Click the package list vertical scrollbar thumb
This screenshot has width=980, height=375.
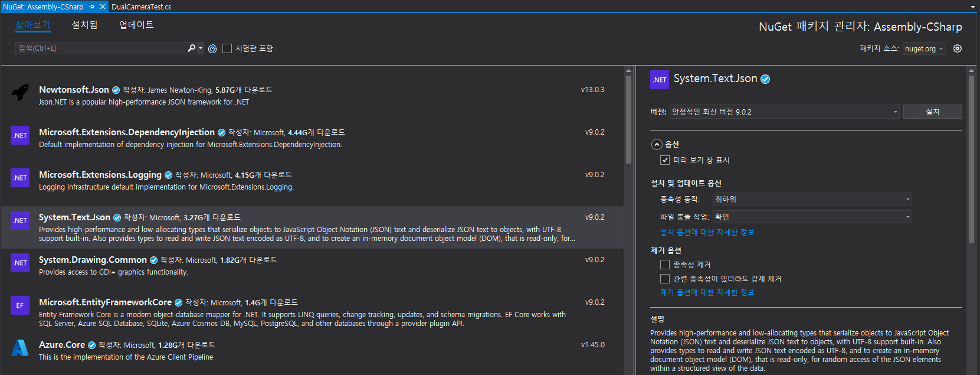[628, 119]
